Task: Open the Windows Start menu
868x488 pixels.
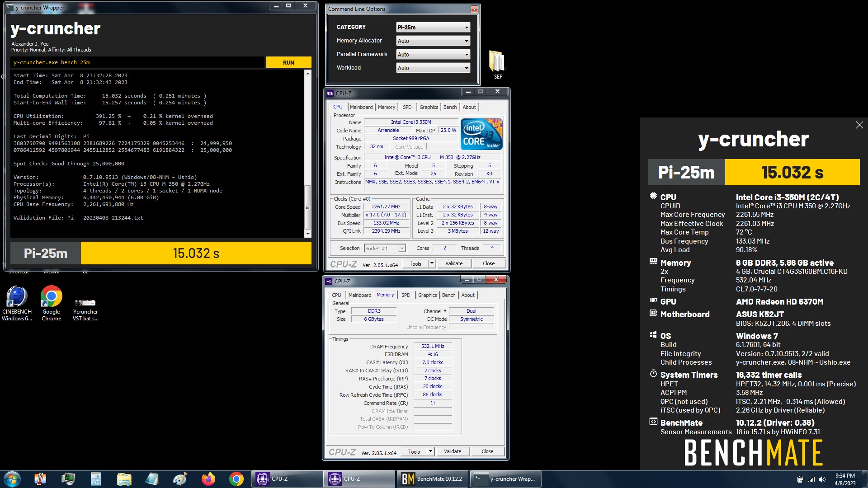Action: (12, 479)
